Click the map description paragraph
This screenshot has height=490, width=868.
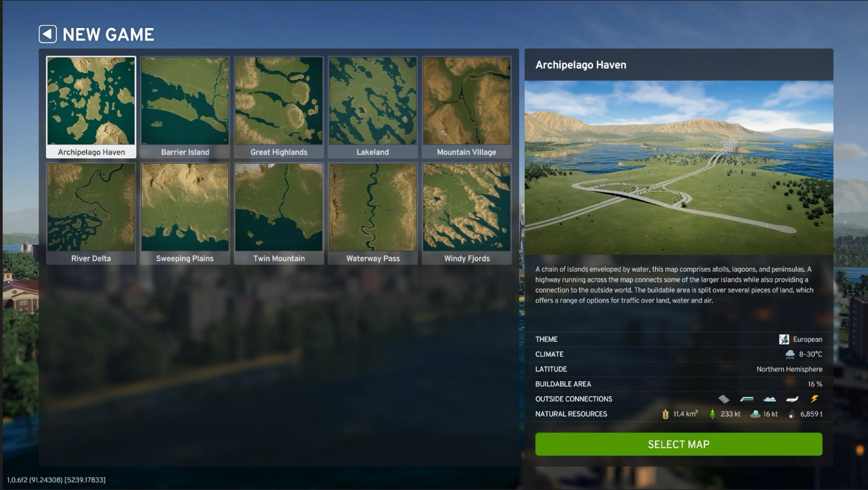(674, 285)
